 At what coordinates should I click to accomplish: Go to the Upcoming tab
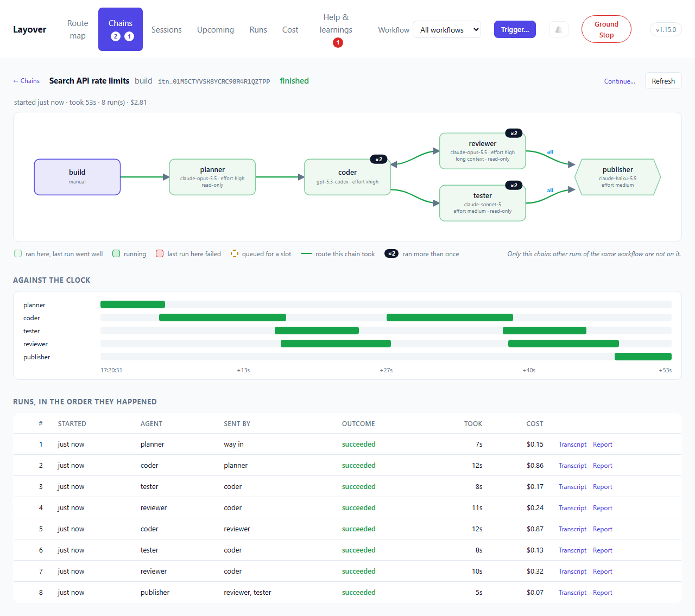[216, 29]
